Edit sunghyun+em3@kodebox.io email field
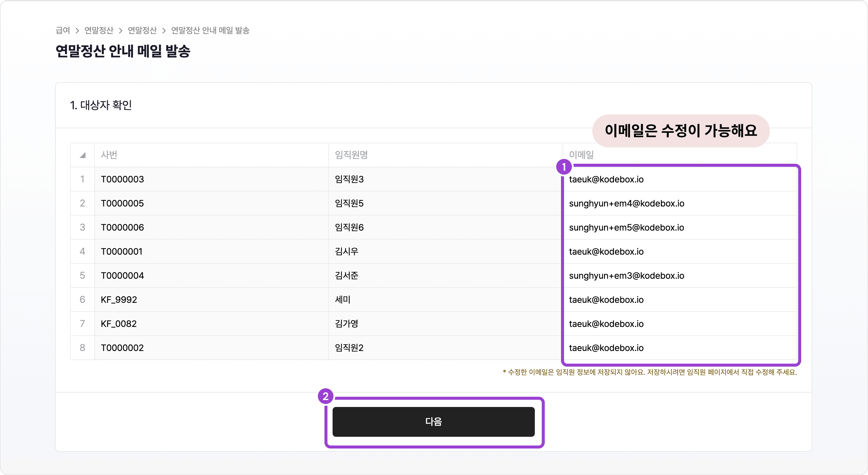Screen dimensions: 868x475 click(679, 276)
